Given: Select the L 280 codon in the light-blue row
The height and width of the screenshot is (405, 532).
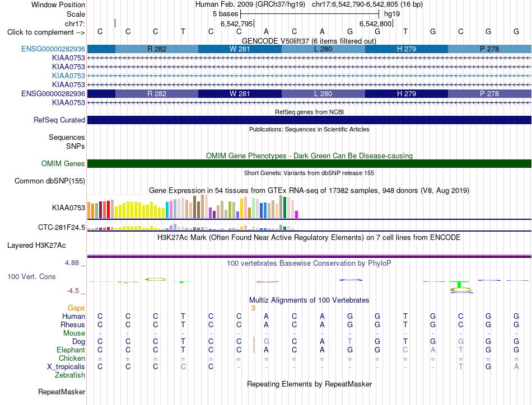Looking at the screenshot, I should coord(323,49).
